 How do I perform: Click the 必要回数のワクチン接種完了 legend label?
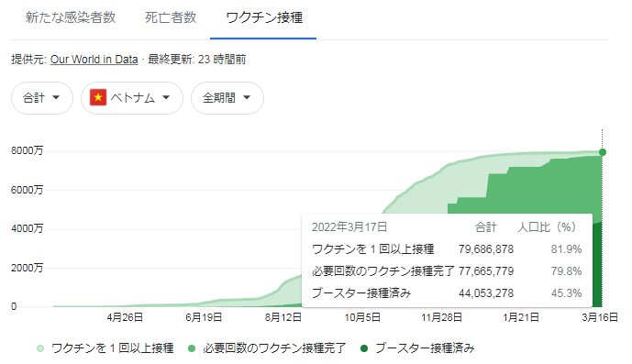[x=274, y=348]
